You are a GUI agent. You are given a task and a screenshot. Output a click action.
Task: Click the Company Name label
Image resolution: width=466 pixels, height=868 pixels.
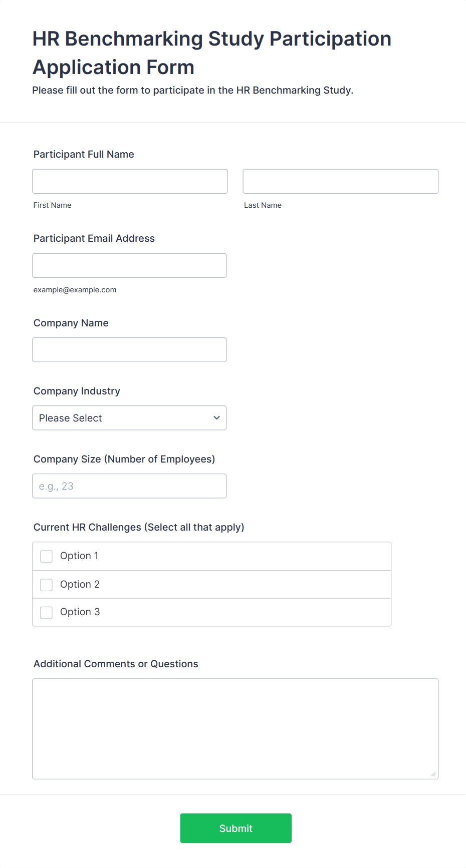[x=71, y=323]
